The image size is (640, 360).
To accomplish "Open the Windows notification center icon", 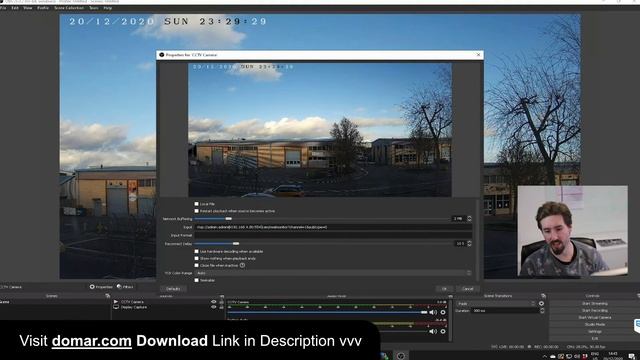I will coord(632,356).
